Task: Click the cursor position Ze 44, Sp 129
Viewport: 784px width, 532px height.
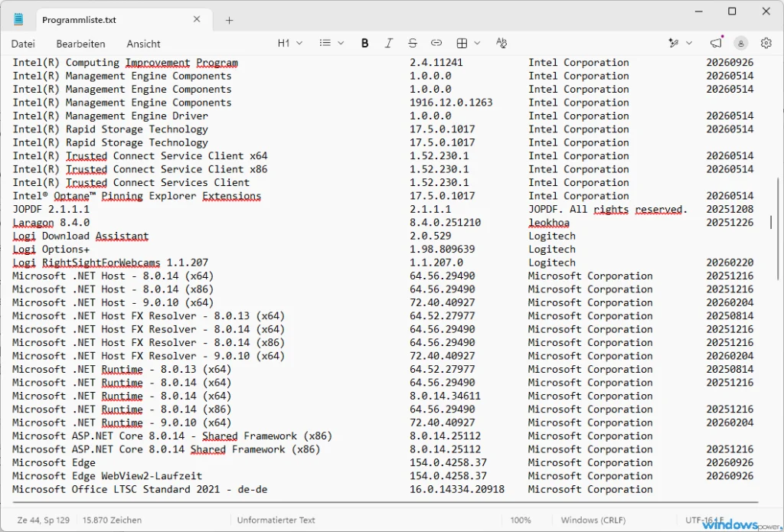Action: pyautogui.click(x=44, y=520)
